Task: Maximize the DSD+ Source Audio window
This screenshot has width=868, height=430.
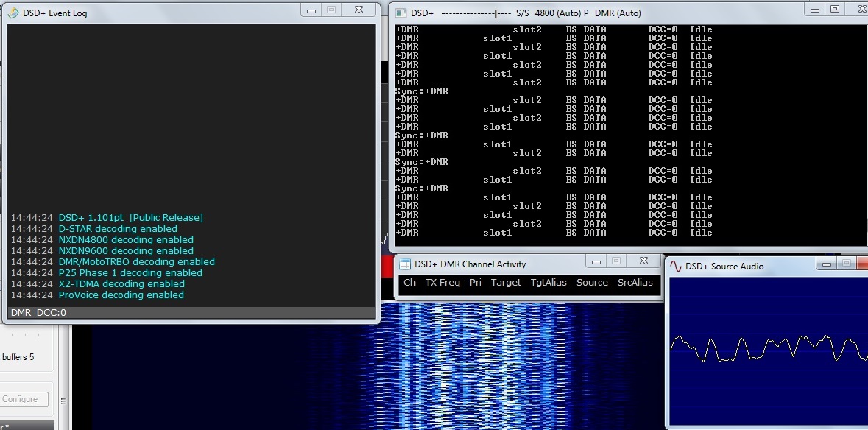Action: tap(846, 264)
